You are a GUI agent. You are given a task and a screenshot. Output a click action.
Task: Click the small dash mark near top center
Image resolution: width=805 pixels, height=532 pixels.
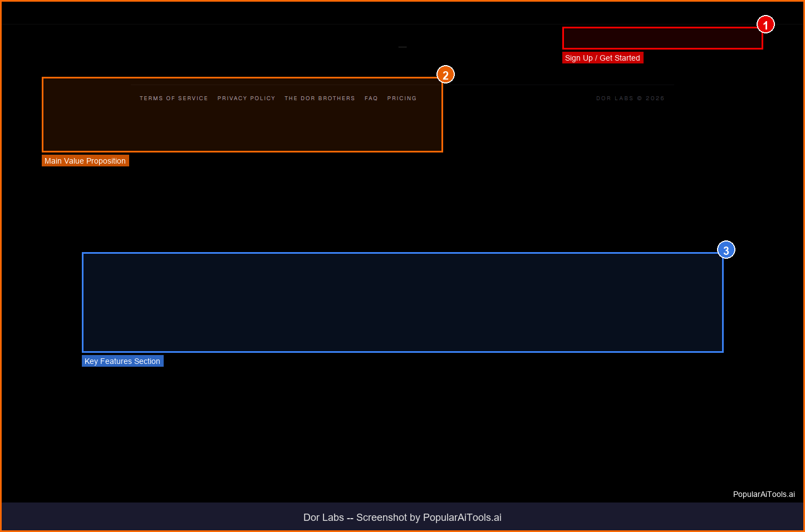(x=402, y=47)
